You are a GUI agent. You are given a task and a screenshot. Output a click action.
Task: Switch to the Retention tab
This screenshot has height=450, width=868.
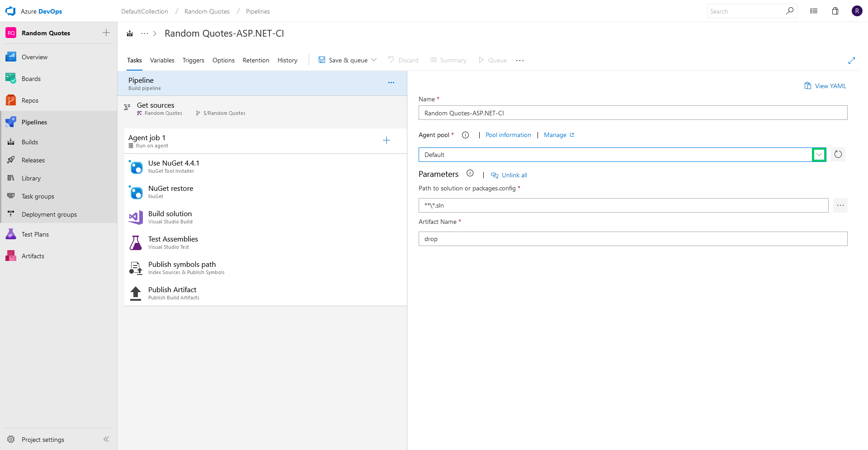pos(256,60)
